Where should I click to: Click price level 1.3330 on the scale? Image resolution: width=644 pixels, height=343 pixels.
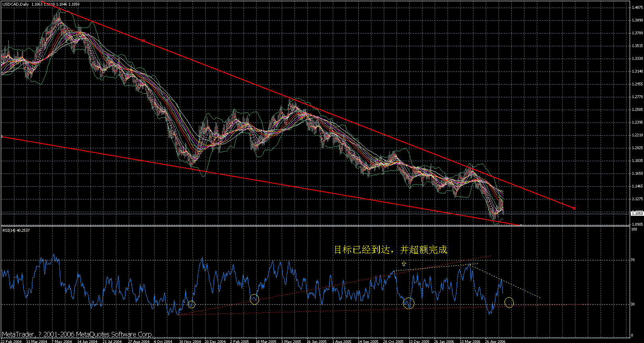[x=637, y=58]
